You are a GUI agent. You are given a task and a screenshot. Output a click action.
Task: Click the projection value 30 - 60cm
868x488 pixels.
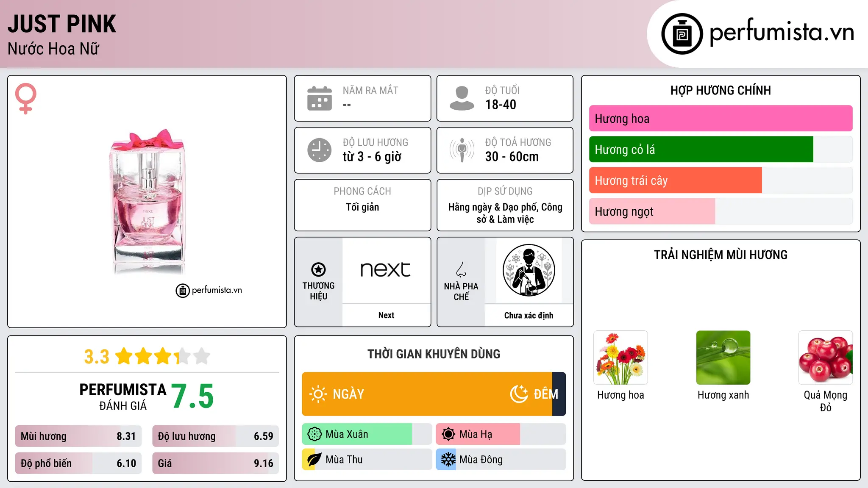point(512,157)
